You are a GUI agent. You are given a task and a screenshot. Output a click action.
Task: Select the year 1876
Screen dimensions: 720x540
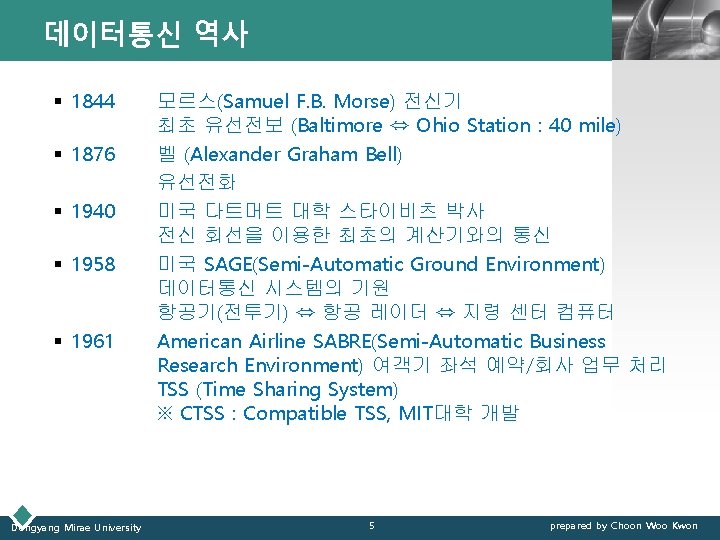tap(93, 154)
